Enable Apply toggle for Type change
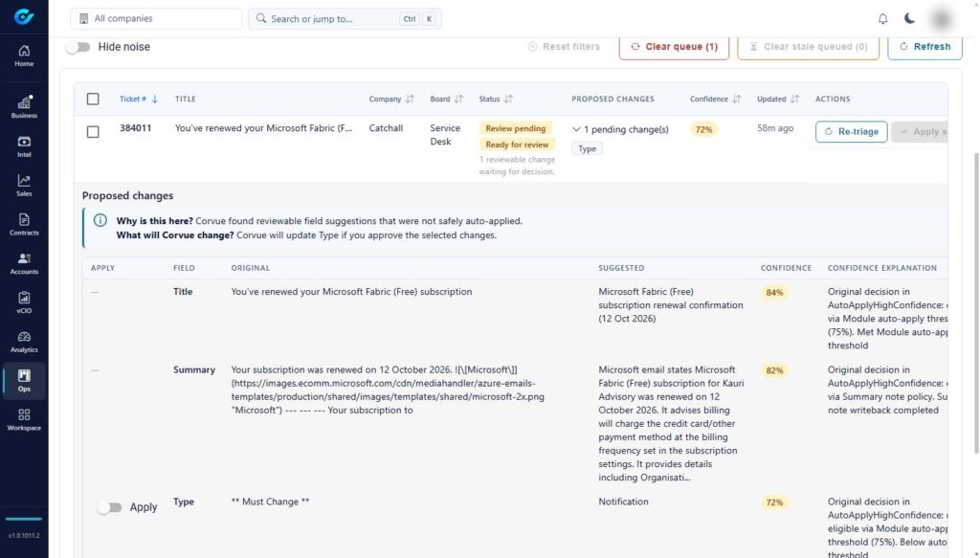 pos(109,507)
